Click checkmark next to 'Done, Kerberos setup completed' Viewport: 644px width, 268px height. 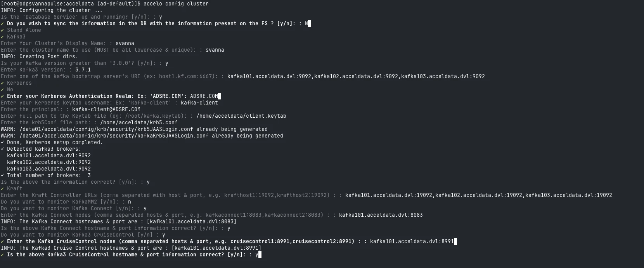(2, 142)
